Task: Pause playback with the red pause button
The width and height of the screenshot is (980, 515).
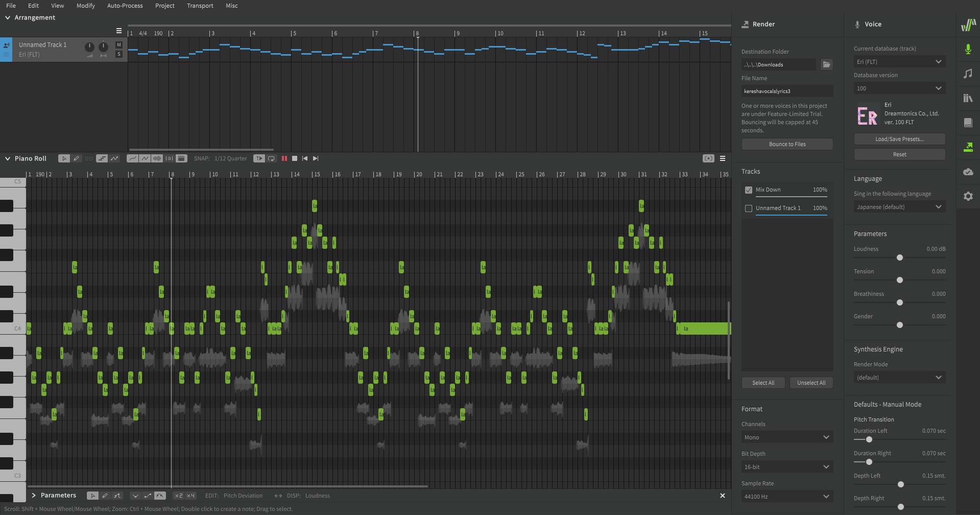Action: pyautogui.click(x=284, y=158)
